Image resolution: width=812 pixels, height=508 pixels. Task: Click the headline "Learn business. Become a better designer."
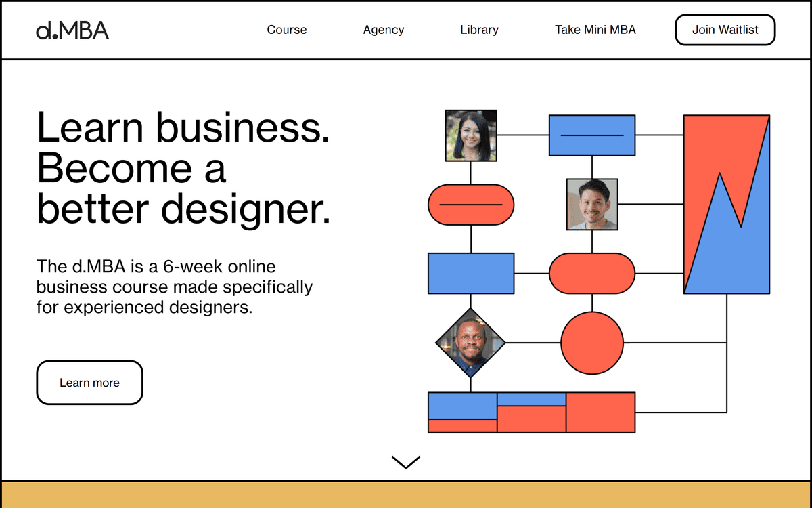coord(183,167)
